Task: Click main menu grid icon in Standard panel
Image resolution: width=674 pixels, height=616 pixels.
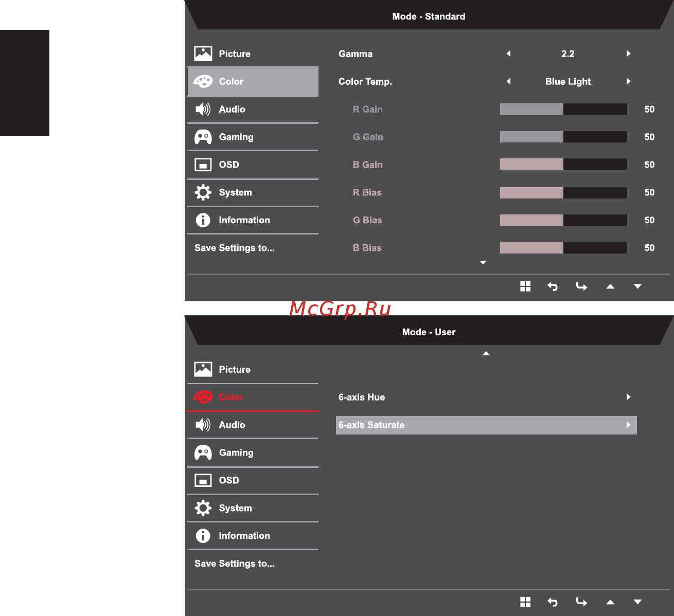Action: pyautogui.click(x=525, y=286)
